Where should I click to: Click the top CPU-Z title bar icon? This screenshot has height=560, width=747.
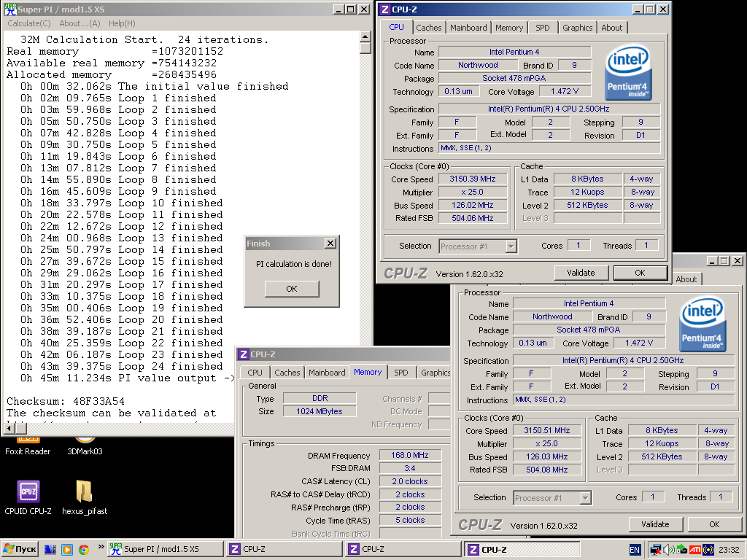(385, 9)
